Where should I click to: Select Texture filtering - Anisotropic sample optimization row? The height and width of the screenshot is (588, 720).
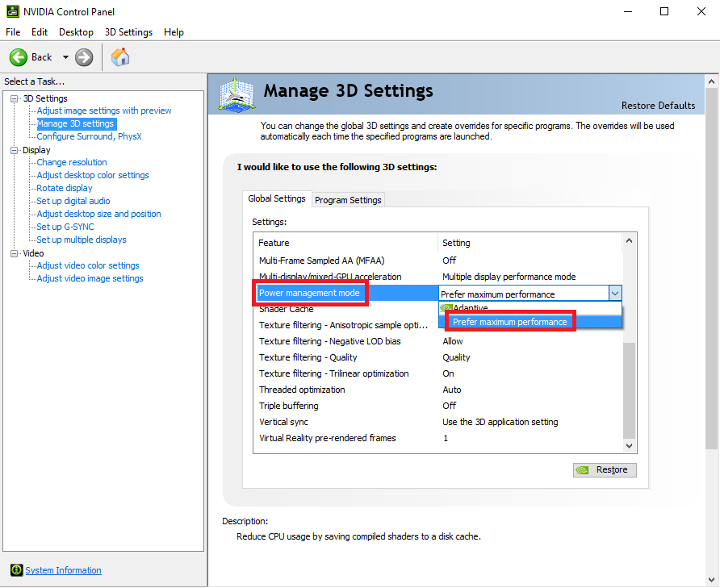tap(346, 325)
